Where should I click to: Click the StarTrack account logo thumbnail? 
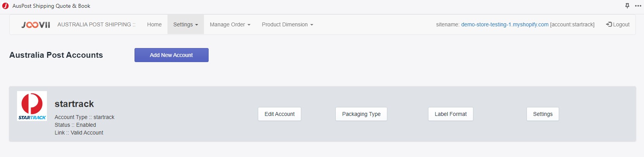tap(32, 106)
